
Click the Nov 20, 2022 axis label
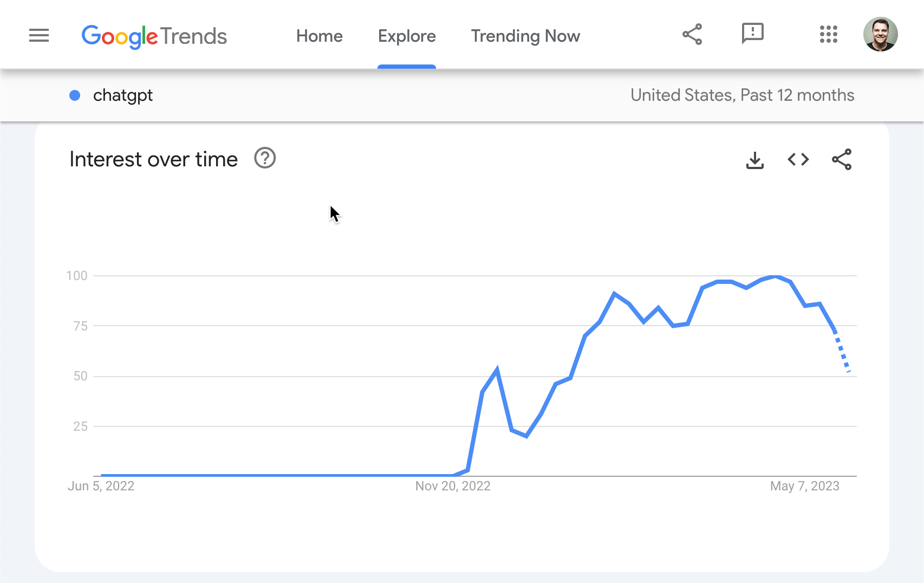point(453,486)
